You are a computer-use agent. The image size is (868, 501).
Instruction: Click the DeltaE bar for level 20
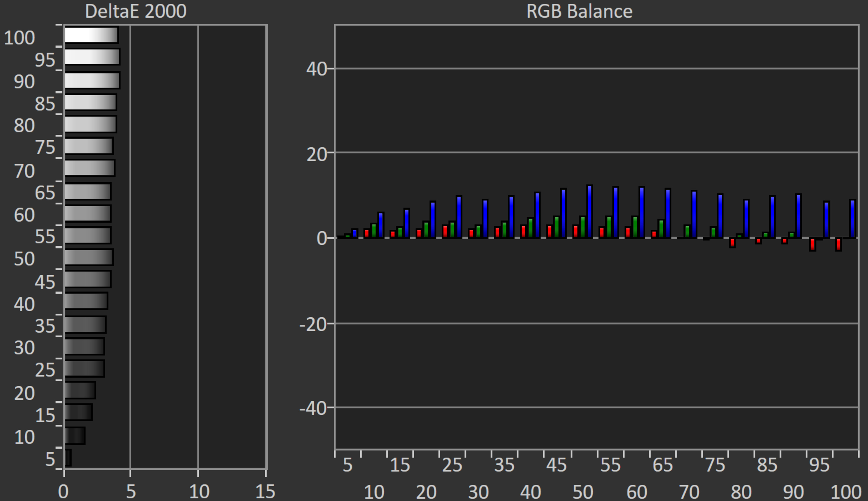[x=80, y=390]
